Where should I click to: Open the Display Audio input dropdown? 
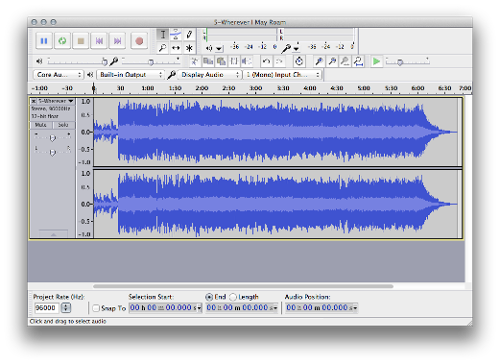pyautogui.click(x=209, y=75)
